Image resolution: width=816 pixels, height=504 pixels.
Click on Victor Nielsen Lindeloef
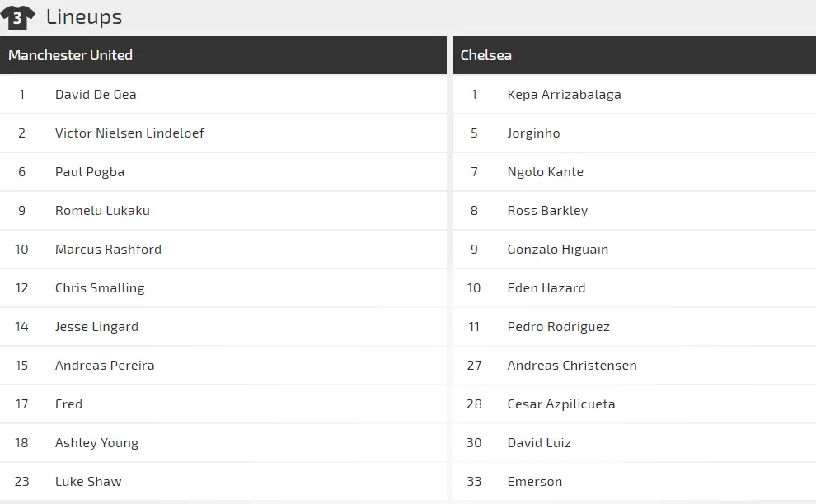pos(129,133)
